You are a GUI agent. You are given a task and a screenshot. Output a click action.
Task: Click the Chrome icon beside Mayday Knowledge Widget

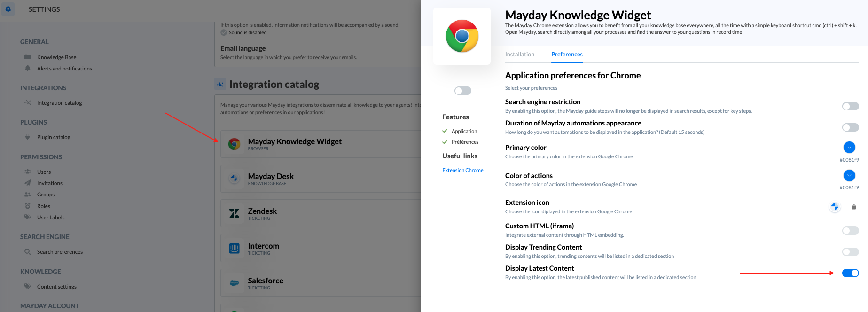234,144
